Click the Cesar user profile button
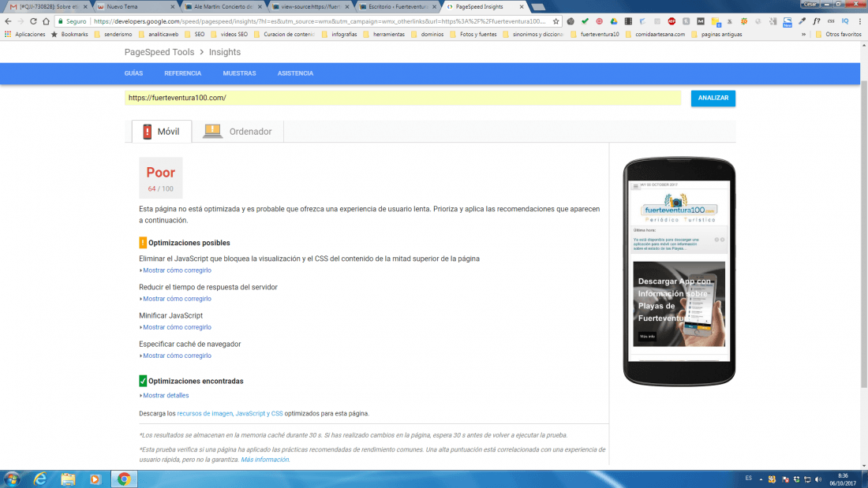The height and width of the screenshot is (488, 868). coord(810,4)
